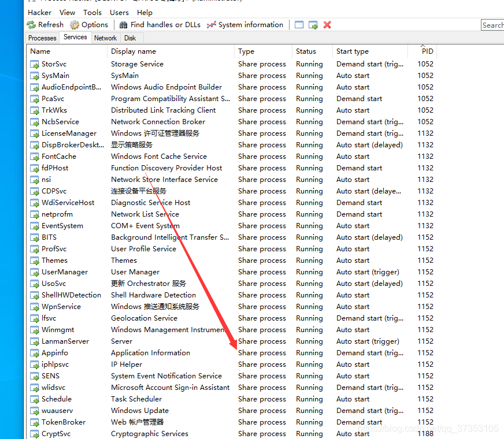Image resolution: width=504 pixels, height=439 pixels.
Task: Click the netprofm service icon
Action: click(35, 214)
